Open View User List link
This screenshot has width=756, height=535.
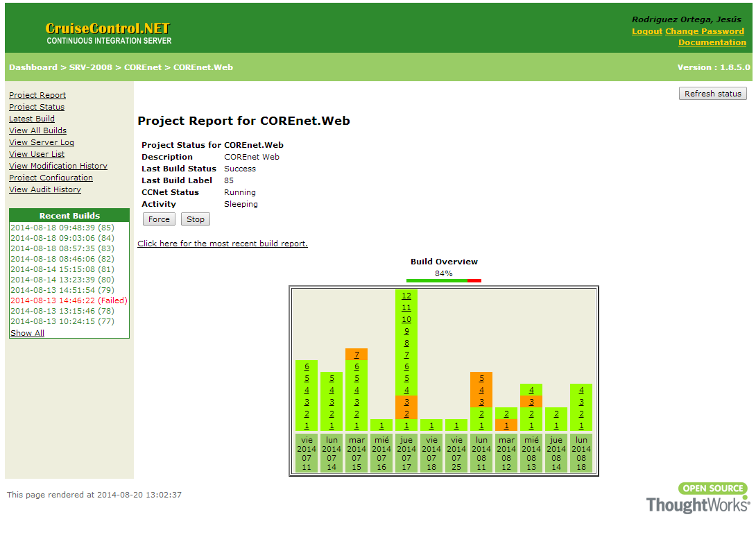coord(36,154)
